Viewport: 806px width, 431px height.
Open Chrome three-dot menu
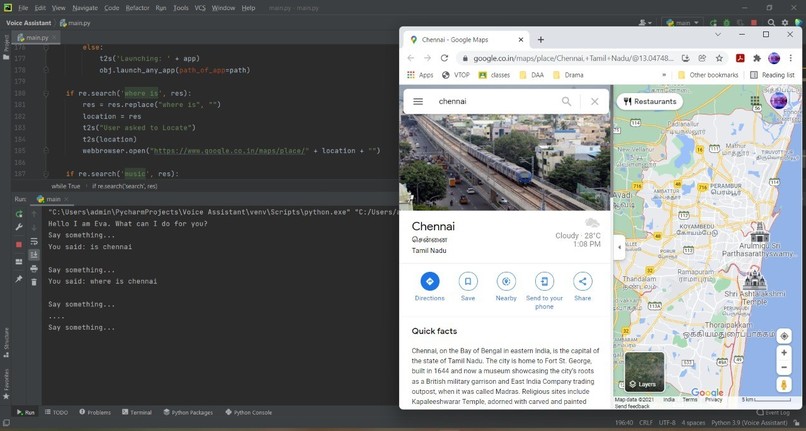pos(791,58)
